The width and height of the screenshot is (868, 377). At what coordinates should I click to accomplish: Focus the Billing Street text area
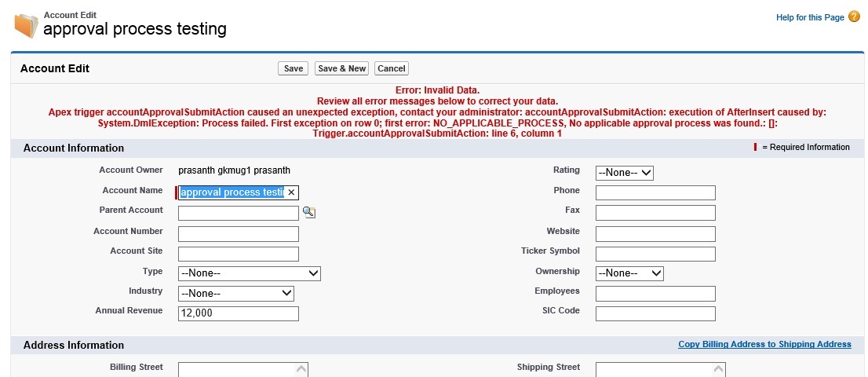[x=243, y=370]
